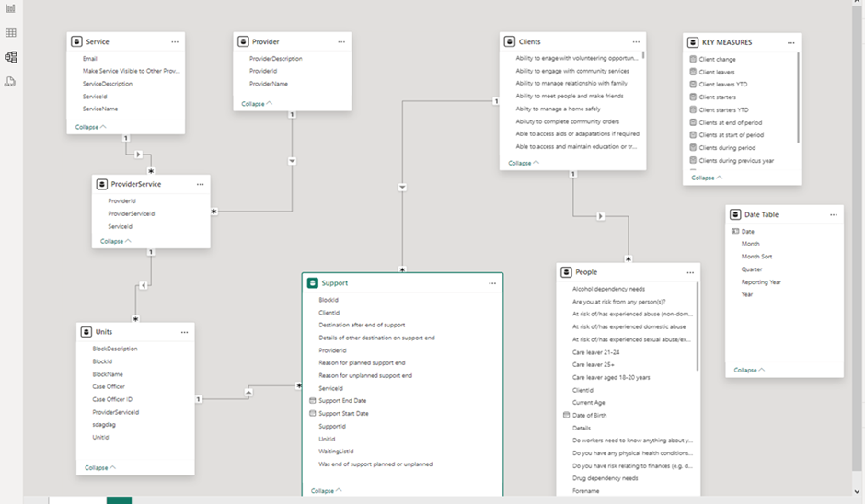Screen dimensions: 865x504
Task: Select the BlockDescription field in Units
Action: 115,349
